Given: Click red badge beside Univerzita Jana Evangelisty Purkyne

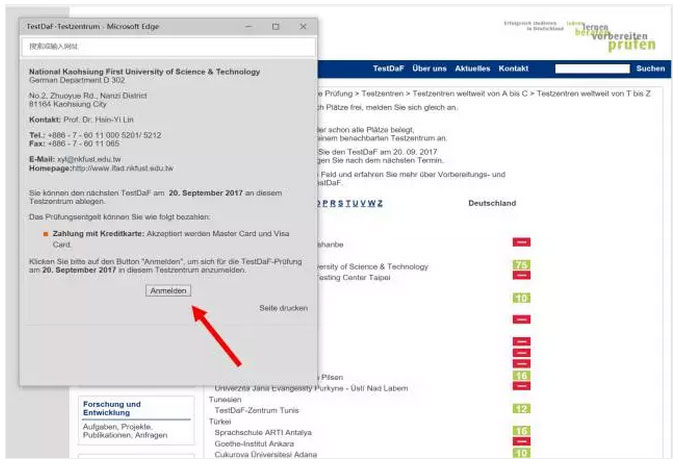Looking at the screenshot, I should 521,386.
